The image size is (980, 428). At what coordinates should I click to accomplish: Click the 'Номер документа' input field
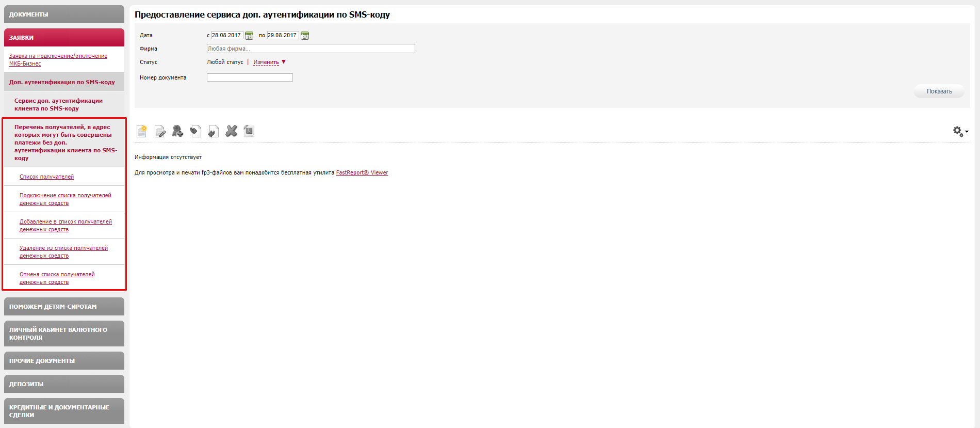click(250, 77)
